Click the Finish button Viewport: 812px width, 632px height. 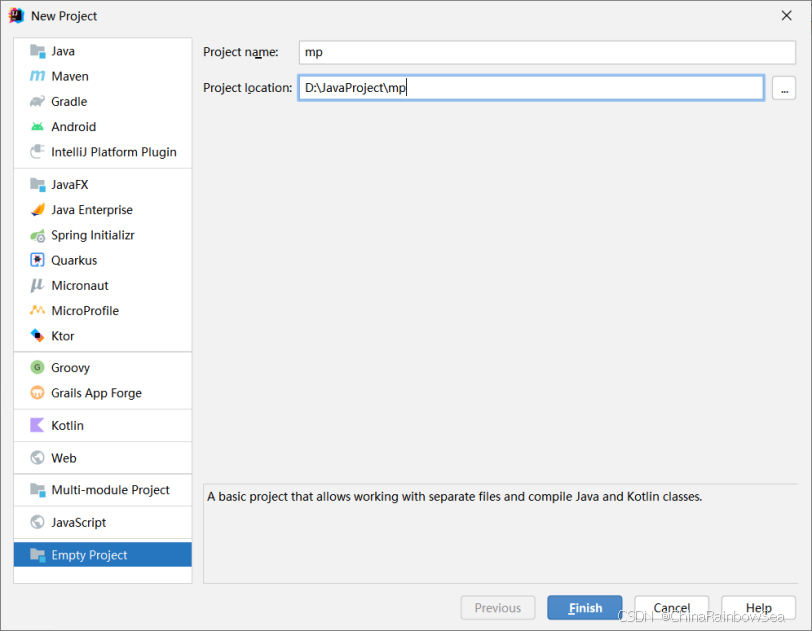point(585,608)
